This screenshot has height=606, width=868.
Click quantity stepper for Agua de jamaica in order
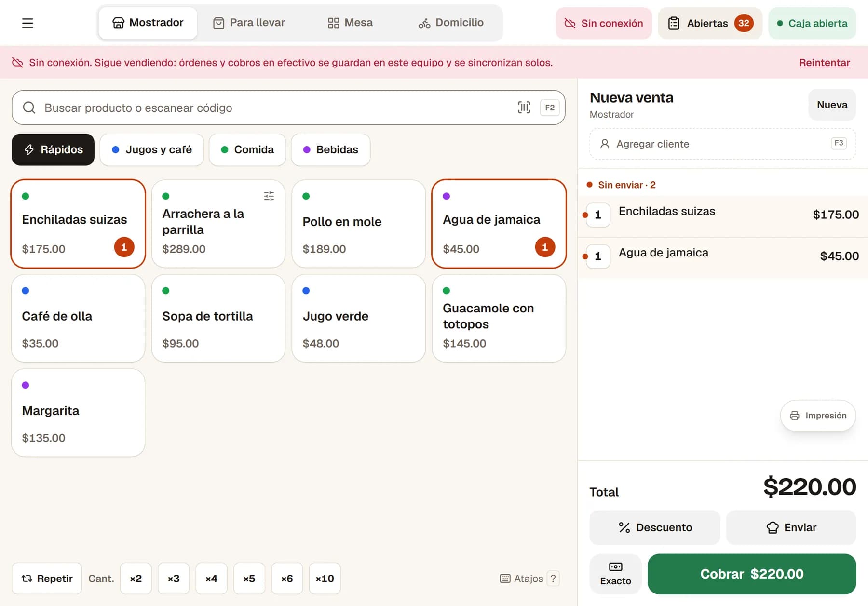coord(598,256)
